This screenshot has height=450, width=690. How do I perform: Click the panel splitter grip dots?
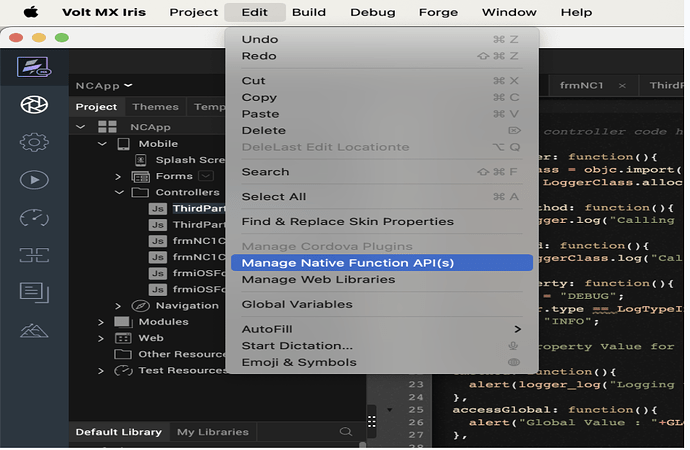[x=371, y=421]
